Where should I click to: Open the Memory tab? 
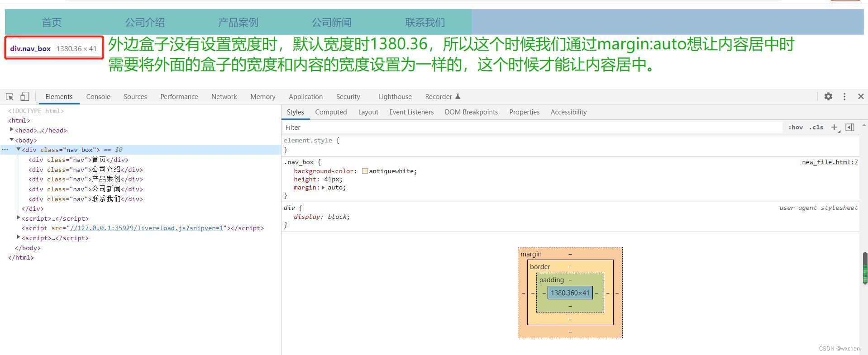tap(262, 97)
